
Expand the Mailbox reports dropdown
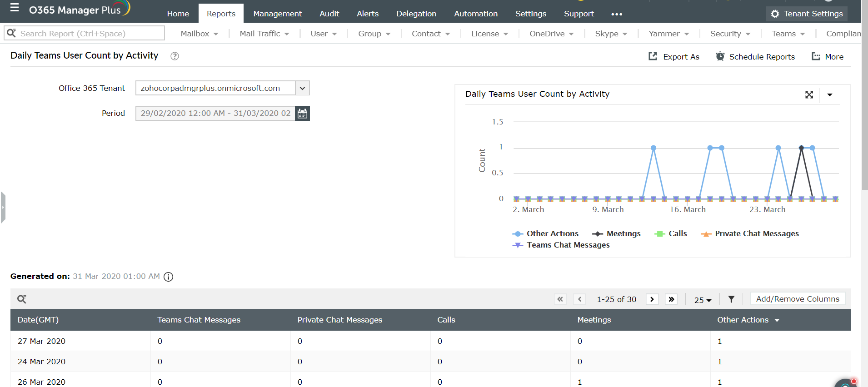(x=200, y=34)
